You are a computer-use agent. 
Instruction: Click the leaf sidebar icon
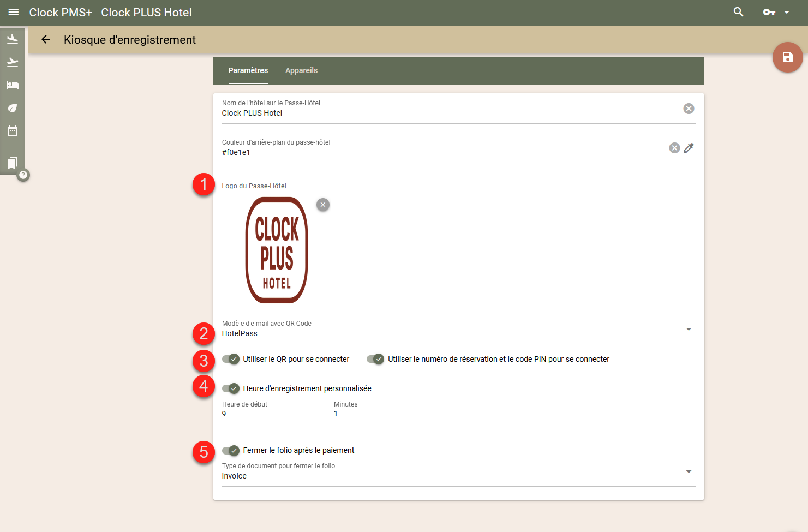tap(13, 108)
